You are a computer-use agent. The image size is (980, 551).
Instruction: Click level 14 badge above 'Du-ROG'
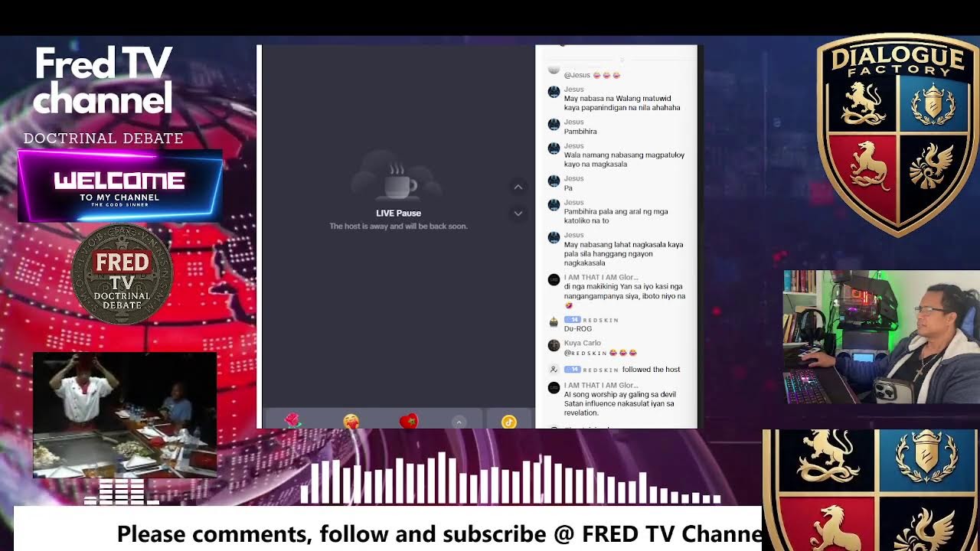572,320
